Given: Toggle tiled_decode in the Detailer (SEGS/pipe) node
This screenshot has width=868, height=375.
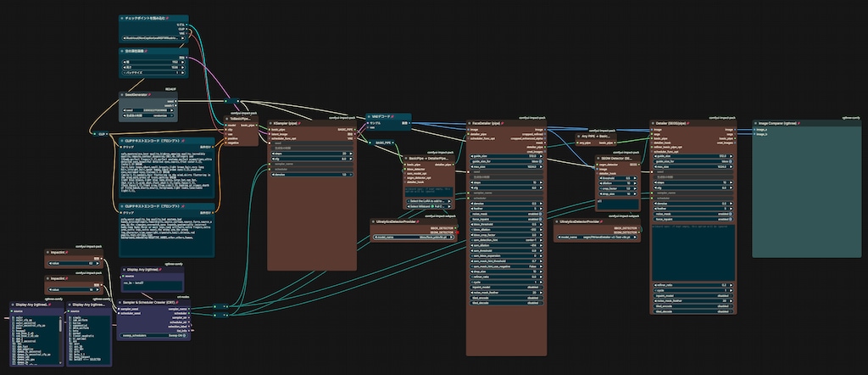Looking at the screenshot, I should 692,311.
